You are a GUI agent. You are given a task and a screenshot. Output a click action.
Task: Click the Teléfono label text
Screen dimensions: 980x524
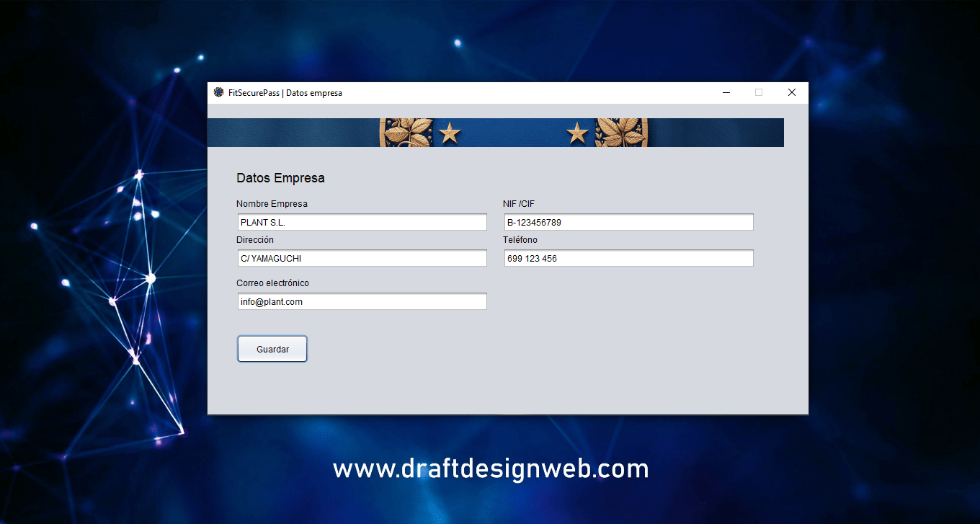coord(520,240)
